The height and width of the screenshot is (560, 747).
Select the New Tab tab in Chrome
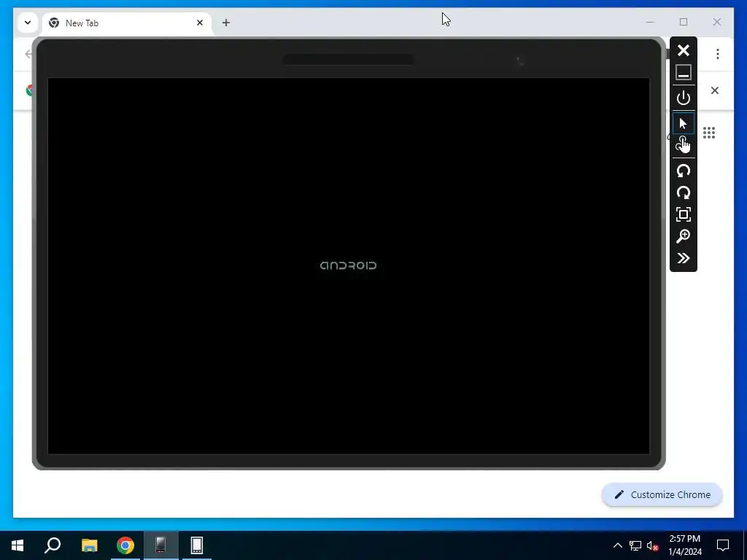(x=127, y=23)
